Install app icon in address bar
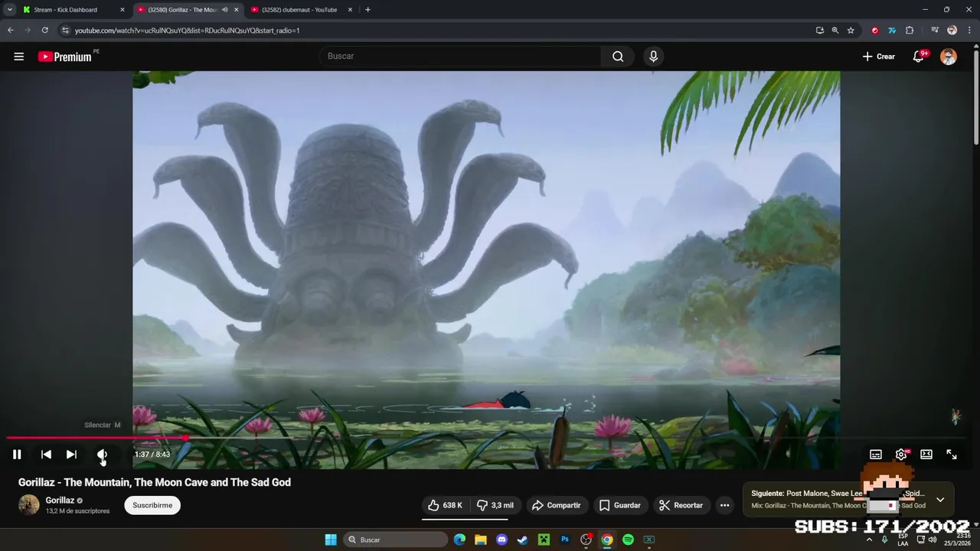This screenshot has width=980, height=551. point(820,31)
